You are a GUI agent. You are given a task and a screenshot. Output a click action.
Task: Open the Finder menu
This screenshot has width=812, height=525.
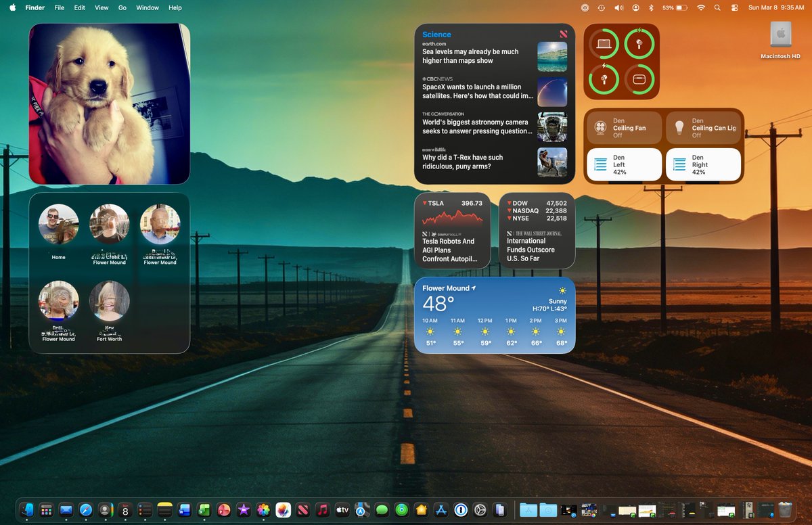coord(35,7)
